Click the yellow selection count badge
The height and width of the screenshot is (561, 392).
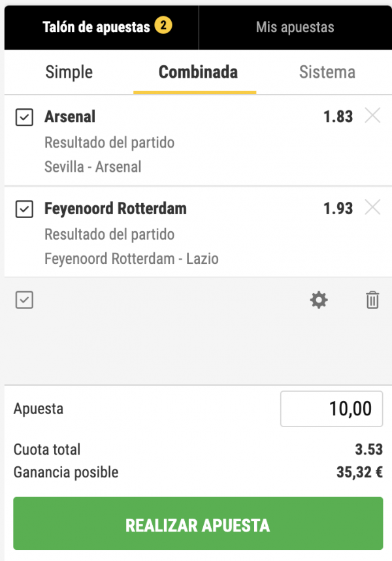click(163, 27)
